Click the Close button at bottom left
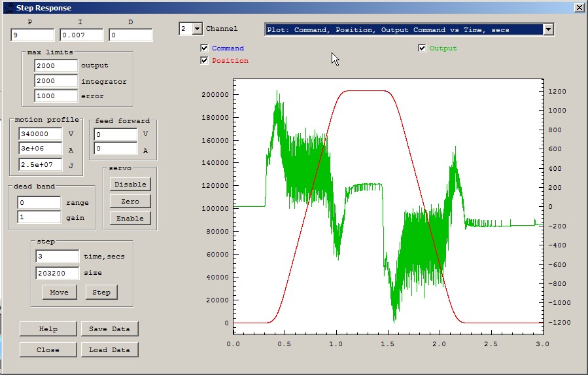 tap(48, 349)
